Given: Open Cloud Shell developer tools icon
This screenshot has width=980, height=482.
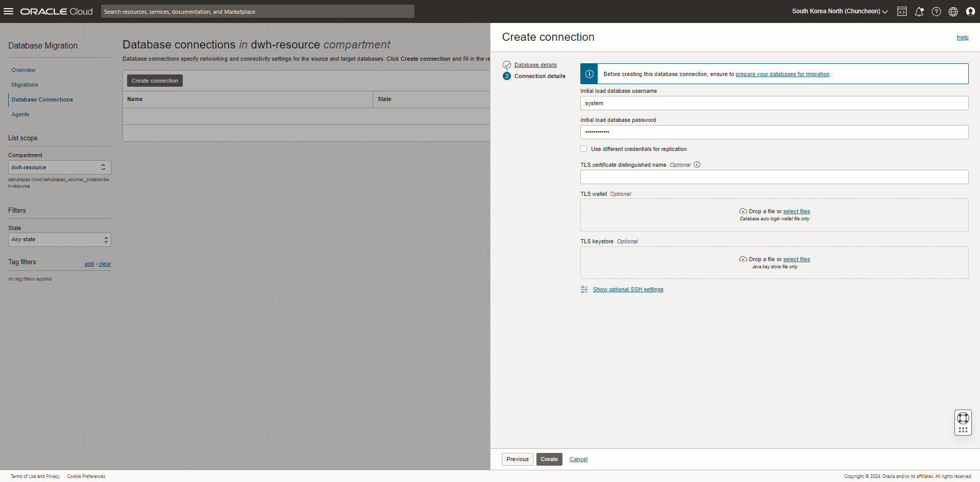Looking at the screenshot, I should tap(902, 11).
